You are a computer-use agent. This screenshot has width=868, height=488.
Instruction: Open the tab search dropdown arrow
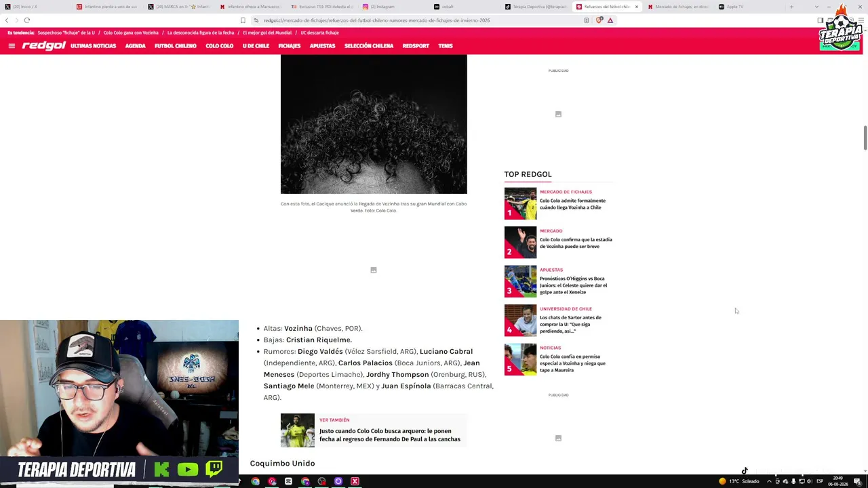[816, 7]
